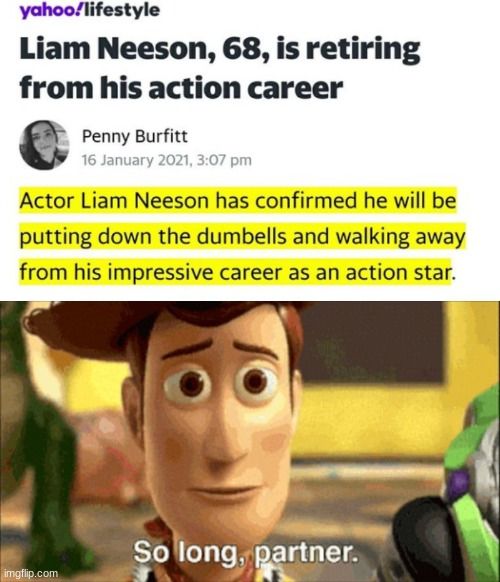500x582 pixels.
Task: Click the number 68 in the headline
Action: tap(240, 49)
